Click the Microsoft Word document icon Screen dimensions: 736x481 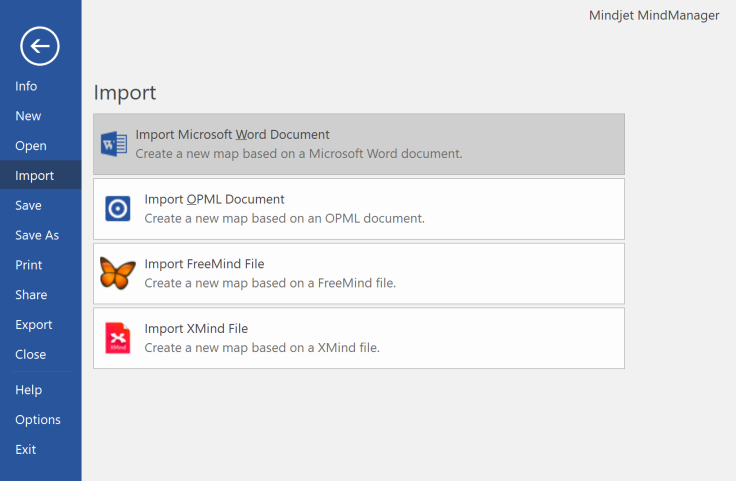114,144
